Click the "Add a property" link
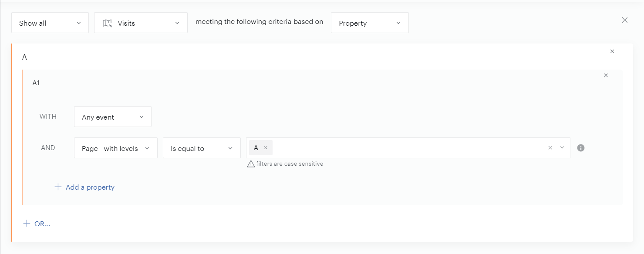The image size is (644, 254). [x=90, y=187]
